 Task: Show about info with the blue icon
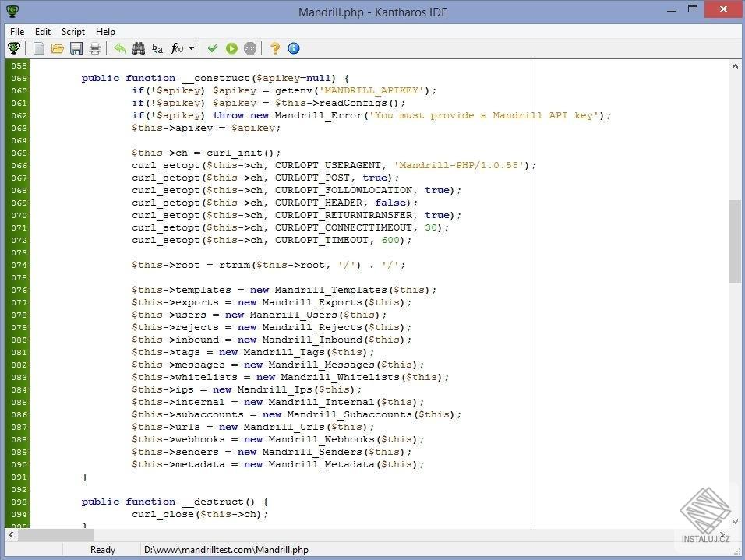(x=293, y=48)
